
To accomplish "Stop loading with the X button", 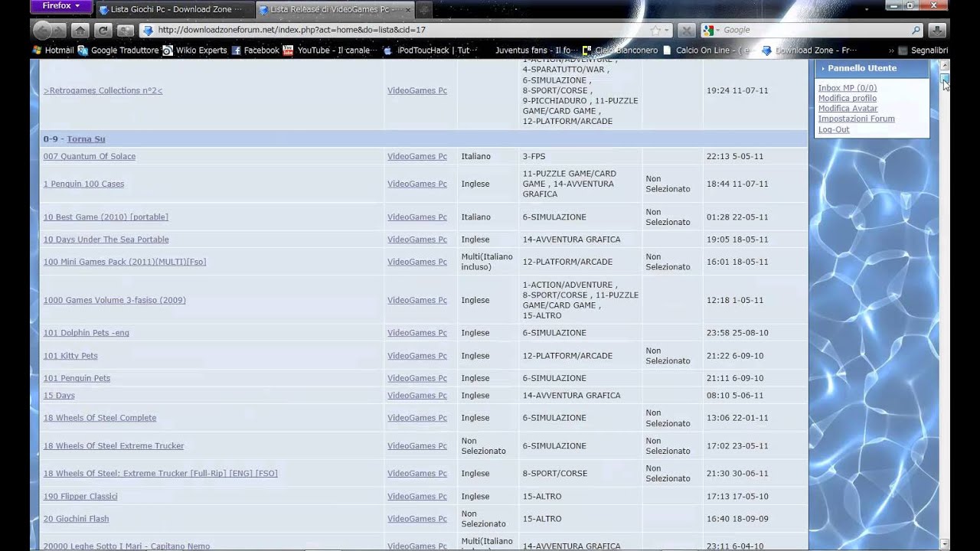I will (687, 31).
